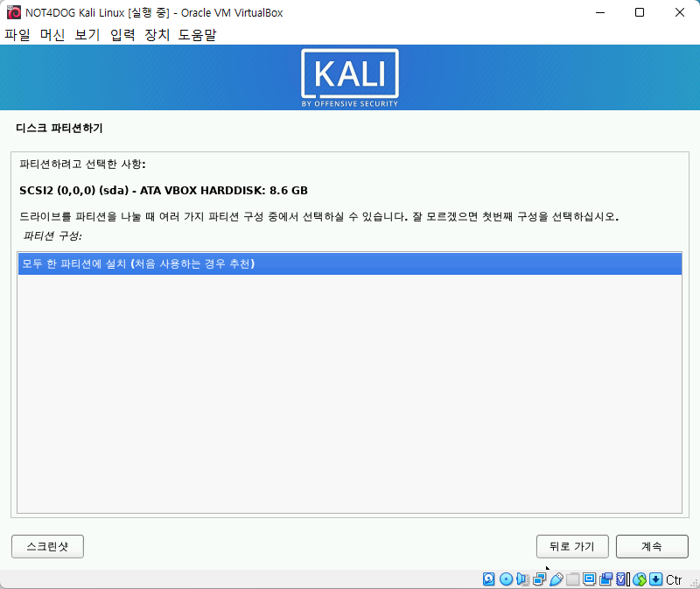
Task: Click the Ctr host key indicator
Action: tap(674, 579)
